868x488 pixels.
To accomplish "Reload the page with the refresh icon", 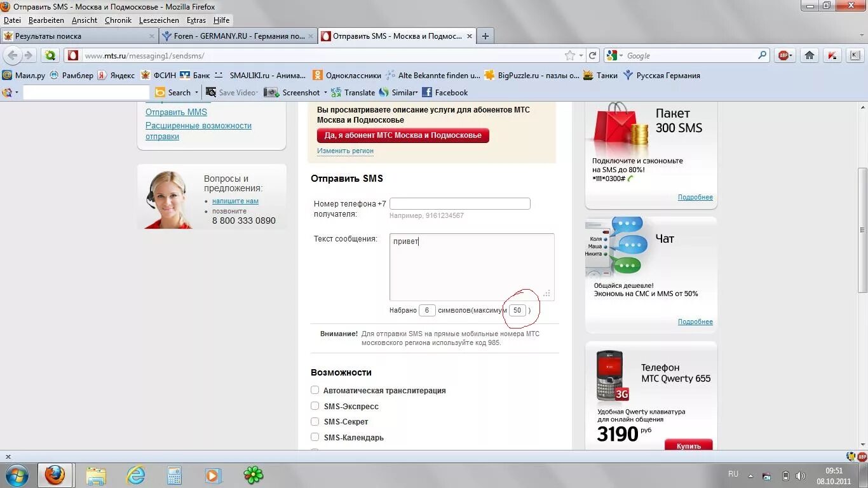I will pos(593,56).
